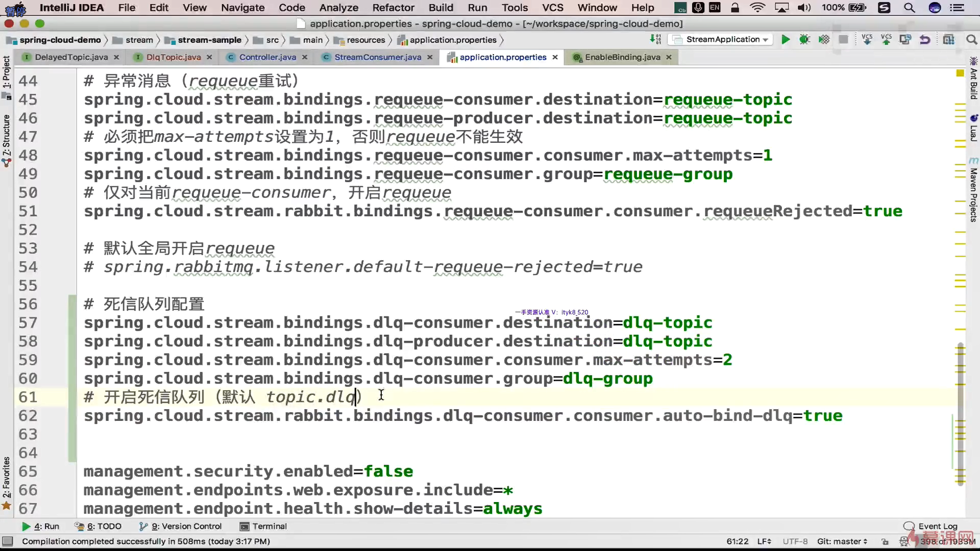
Task: Start debugging with the bug icon
Action: coord(804,40)
